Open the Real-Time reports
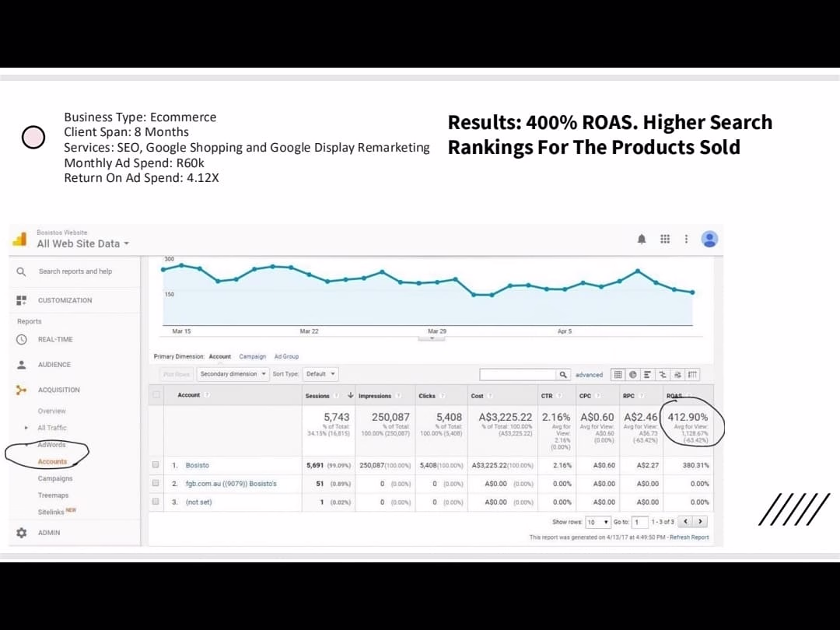The width and height of the screenshot is (840, 630). pos(55,340)
